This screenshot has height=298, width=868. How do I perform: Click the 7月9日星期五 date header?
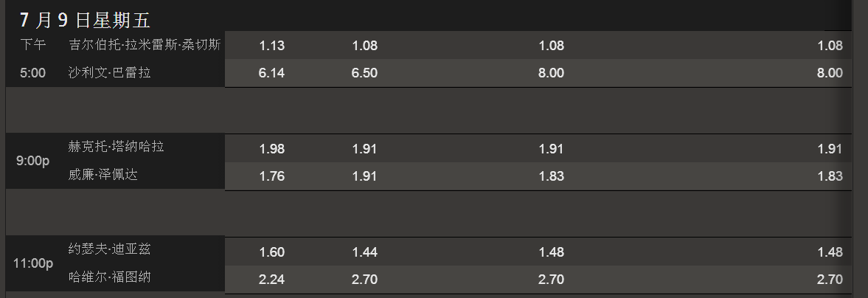click(86, 21)
